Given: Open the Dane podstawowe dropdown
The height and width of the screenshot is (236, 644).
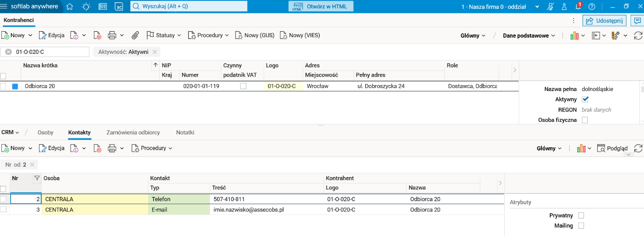Looking at the screenshot, I should (529, 36).
